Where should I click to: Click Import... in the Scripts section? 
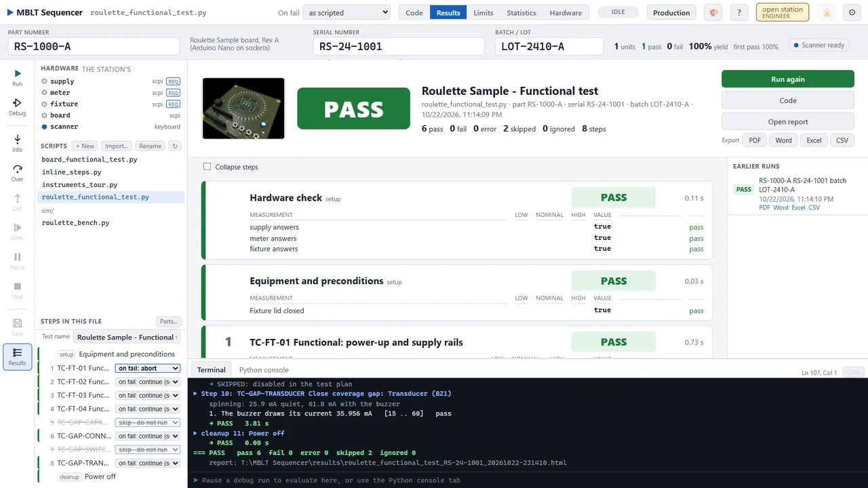(x=117, y=146)
